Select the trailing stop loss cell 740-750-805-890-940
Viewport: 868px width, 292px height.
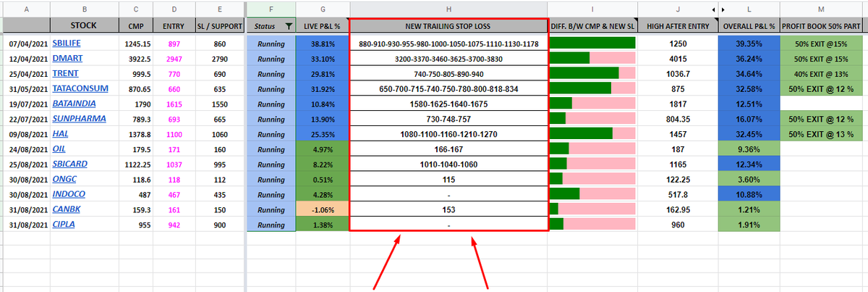click(x=448, y=73)
